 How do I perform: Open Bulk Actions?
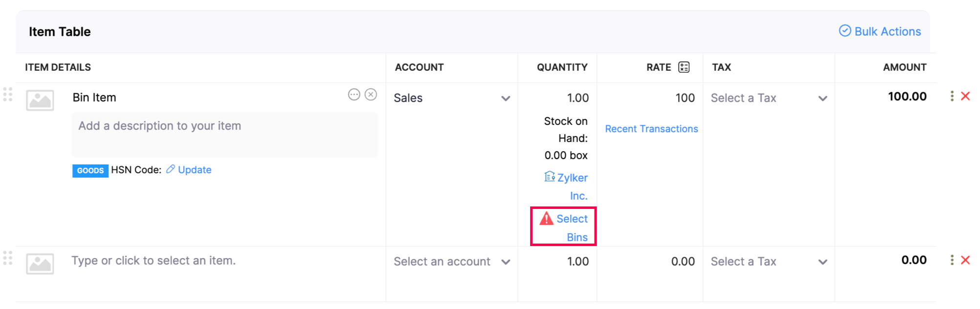coord(880,31)
